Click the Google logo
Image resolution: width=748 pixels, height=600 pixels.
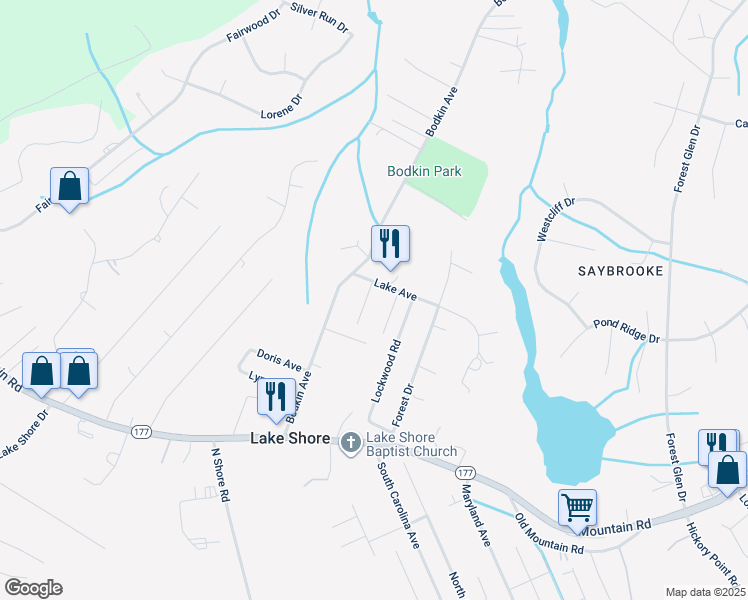(33, 588)
